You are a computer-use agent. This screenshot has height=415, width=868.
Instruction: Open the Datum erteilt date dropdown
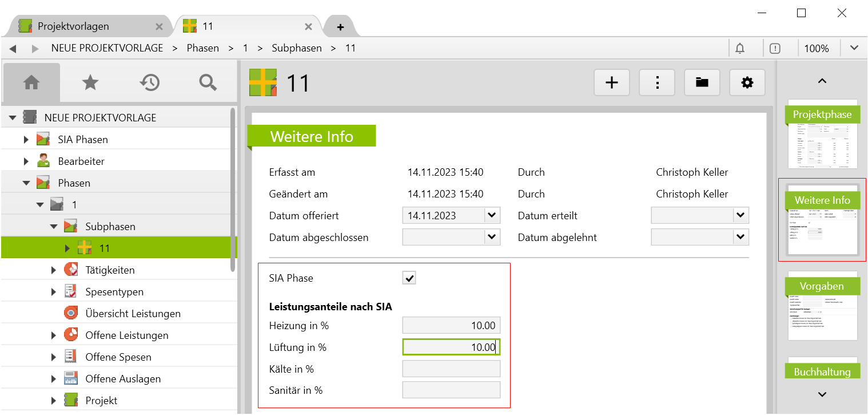coord(740,216)
